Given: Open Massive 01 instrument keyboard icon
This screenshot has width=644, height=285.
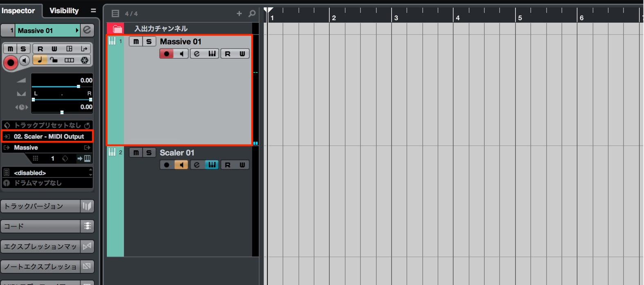Looking at the screenshot, I should 212,54.
